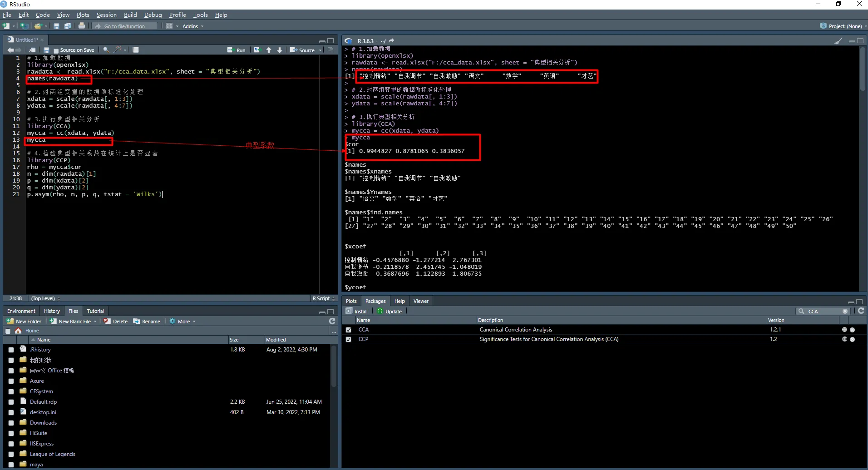Click the Create a project icon
868x470 pixels.
pyautogui.click(x=24, y=26)
